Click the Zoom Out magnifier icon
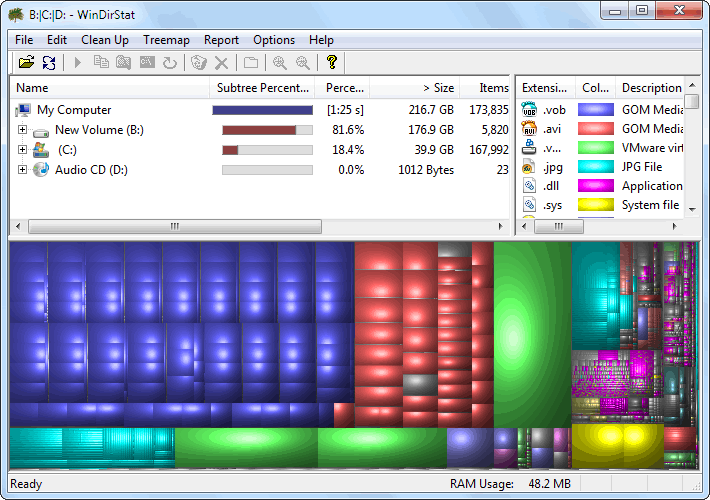The height and width of the screenshot is (500, 710). (302, 63)
